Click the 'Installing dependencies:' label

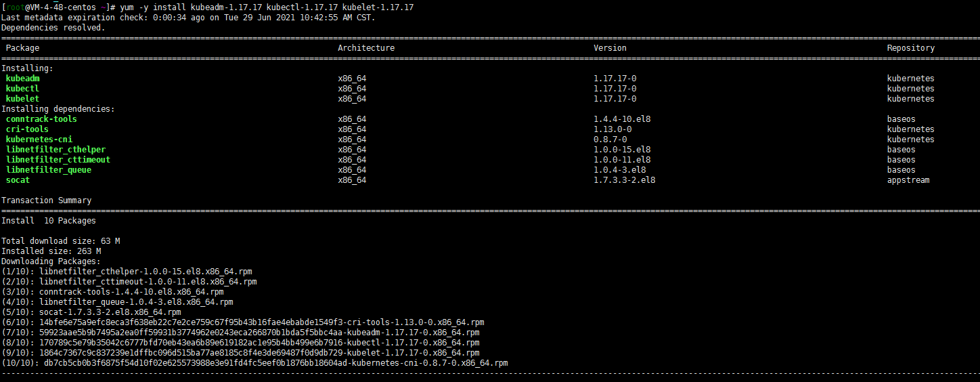(58, 109)
